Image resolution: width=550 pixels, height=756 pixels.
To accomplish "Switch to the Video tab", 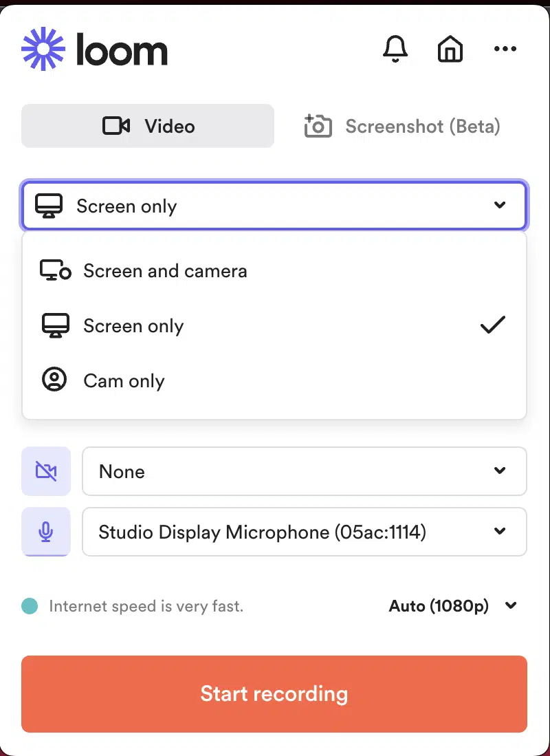I will click(148, 126).
